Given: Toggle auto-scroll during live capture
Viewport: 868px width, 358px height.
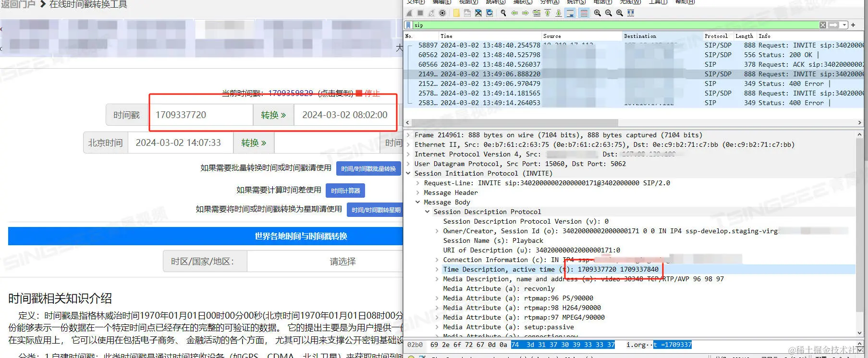Looking at the screenshot, I should [x=570, y=13].
